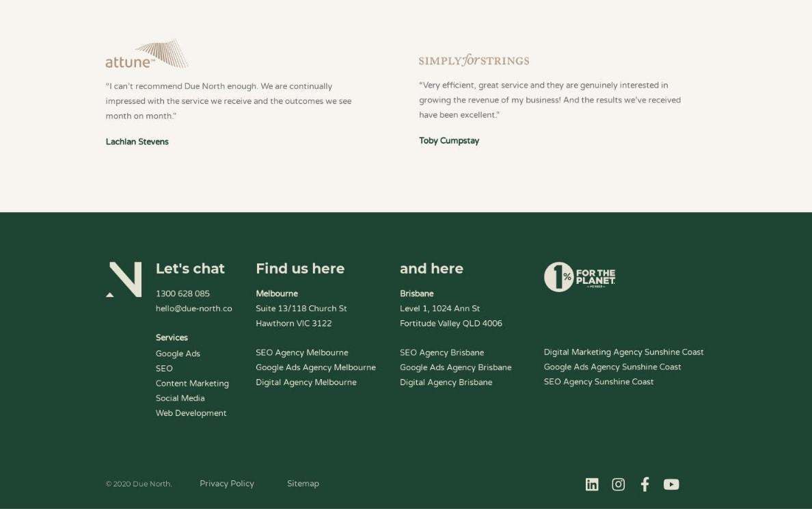
Task: Open the YouTube social icon
Action: tap(671, 484)
